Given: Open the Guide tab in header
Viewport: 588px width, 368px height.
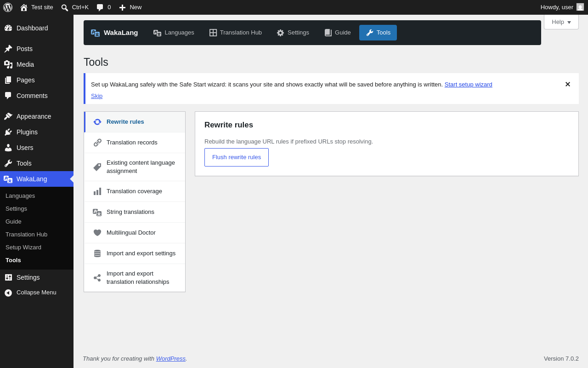Looking at the screenshot, I should tap(338, 33).
